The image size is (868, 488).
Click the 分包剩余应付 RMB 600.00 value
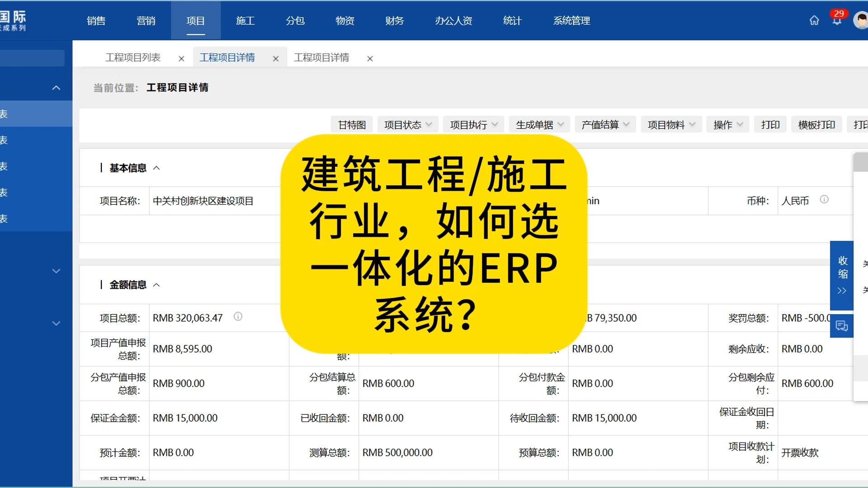pos(807,384)
